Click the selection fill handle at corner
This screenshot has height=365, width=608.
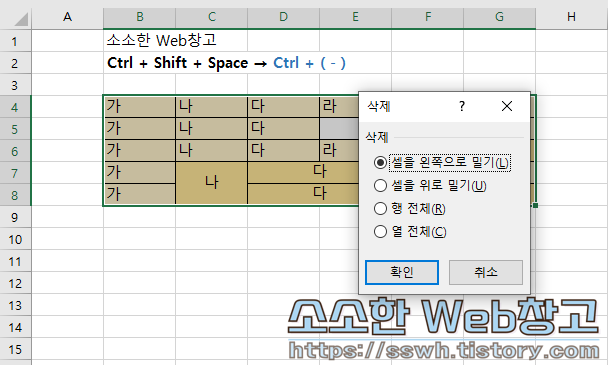(535, 205)
